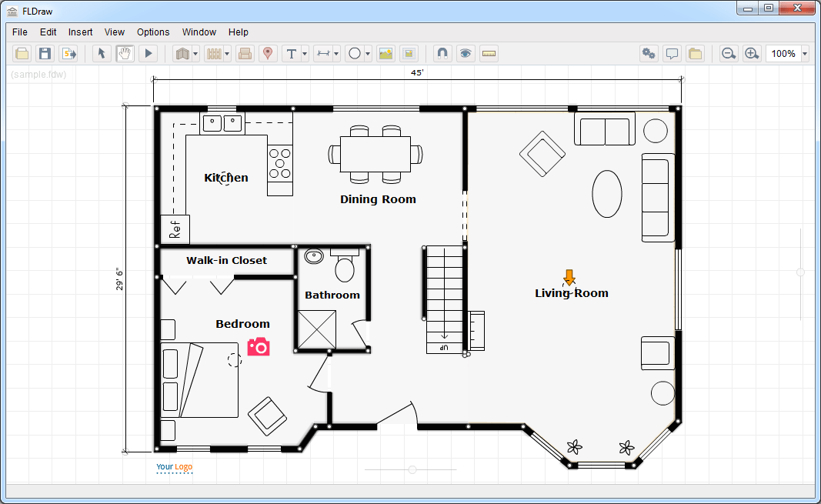Select the kitchen double sink

(222, 124)
